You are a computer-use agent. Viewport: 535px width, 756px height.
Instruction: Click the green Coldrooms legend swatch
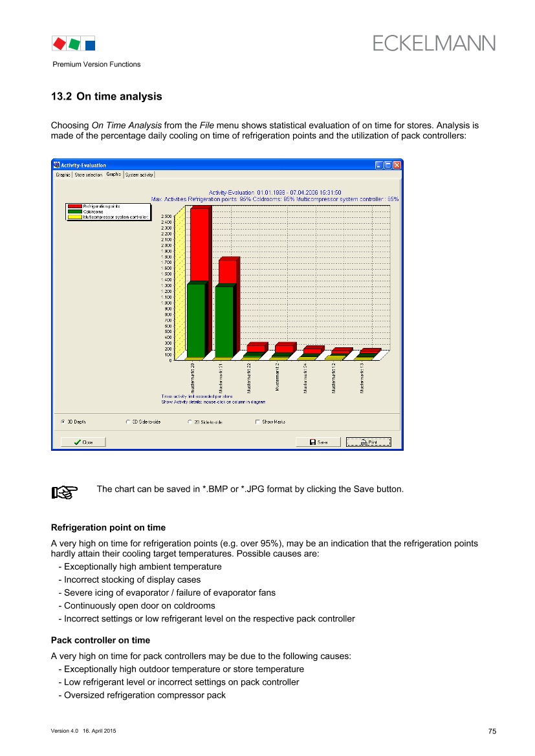[74, 212]
